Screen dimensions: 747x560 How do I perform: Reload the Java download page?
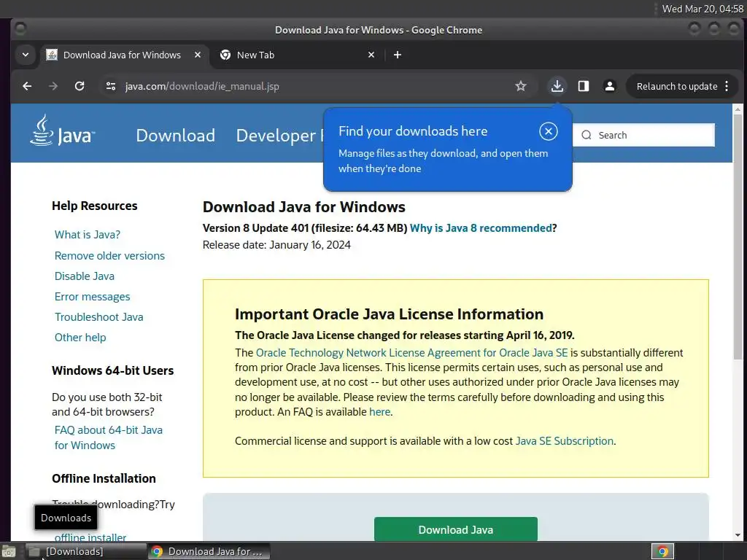point(80,86)
